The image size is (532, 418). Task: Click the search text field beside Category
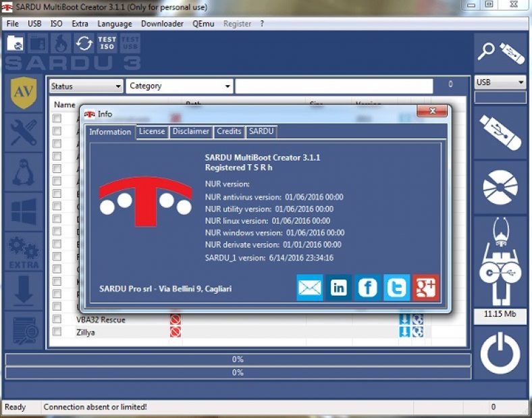coord(334,86)
